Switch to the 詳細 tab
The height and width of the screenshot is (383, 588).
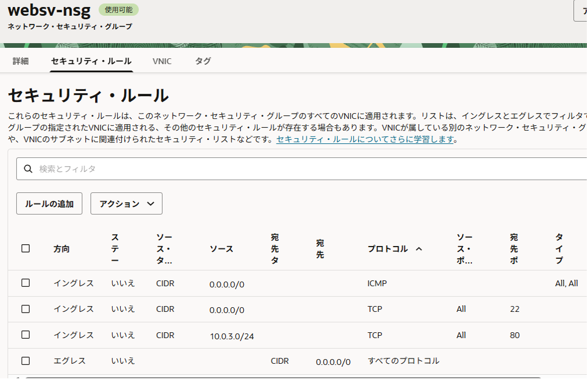tap(20, 61)
